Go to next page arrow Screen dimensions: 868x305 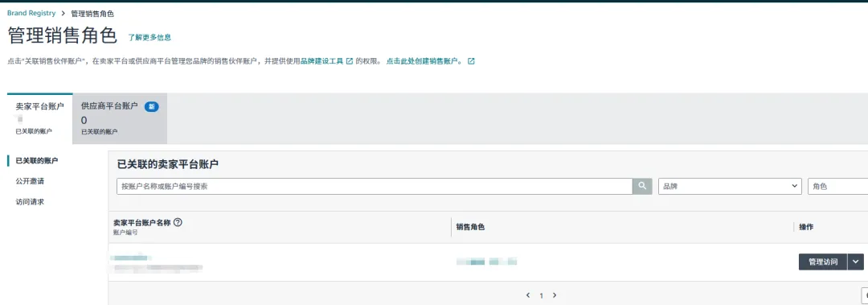pyautogui.click(x=555, y=295)
